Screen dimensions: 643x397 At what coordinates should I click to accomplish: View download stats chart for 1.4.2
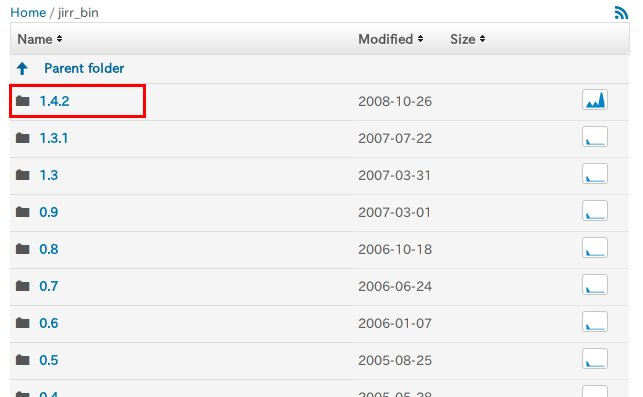pyautogui.click(x=595, y=100)
